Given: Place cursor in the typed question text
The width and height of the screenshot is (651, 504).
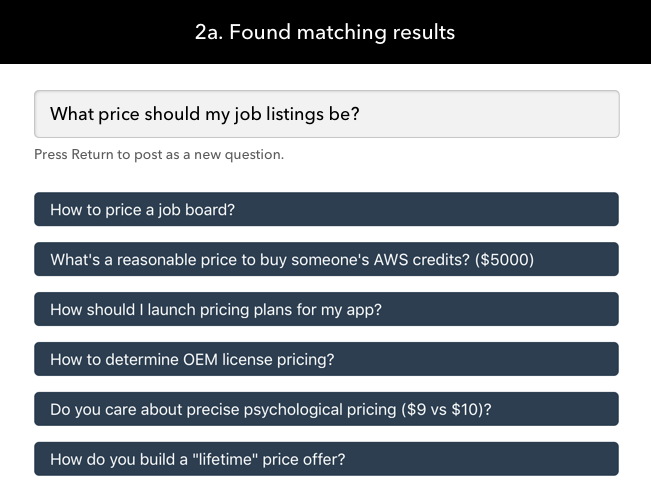Looking at the screenshot, I should [x=205, y=114].
